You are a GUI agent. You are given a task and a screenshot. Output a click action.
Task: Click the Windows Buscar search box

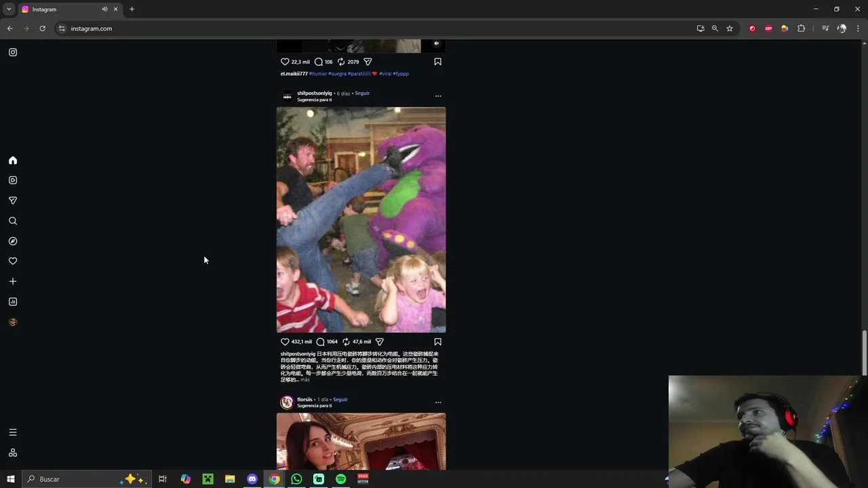(x=85, y=479)
